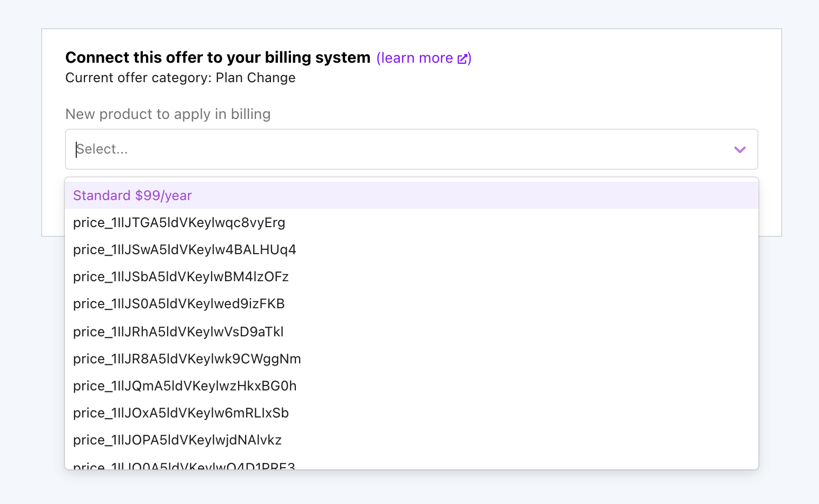Open the product select dropdown via its chevron

click(x=739, y=149)
